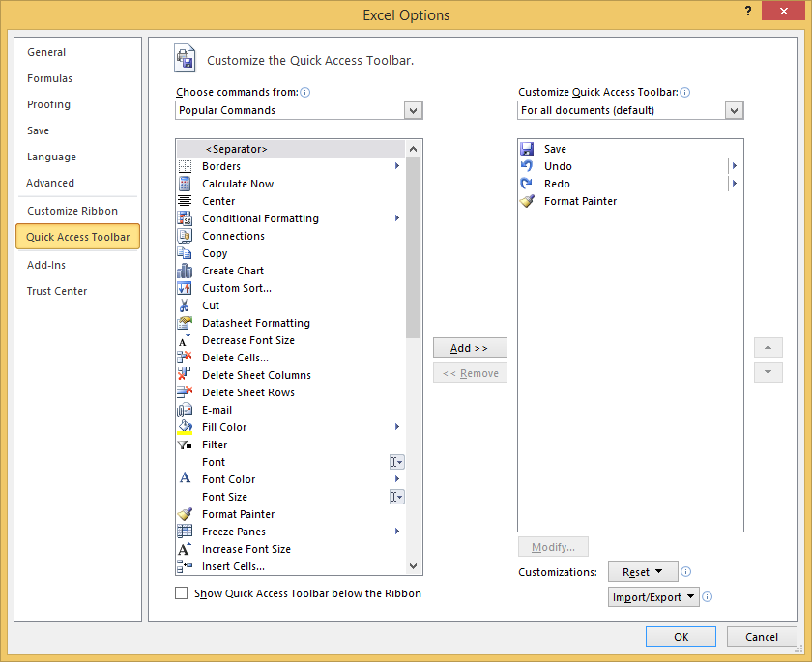Select the Connections icon
This screenshot has width=812, height=662.
[185, 236]
